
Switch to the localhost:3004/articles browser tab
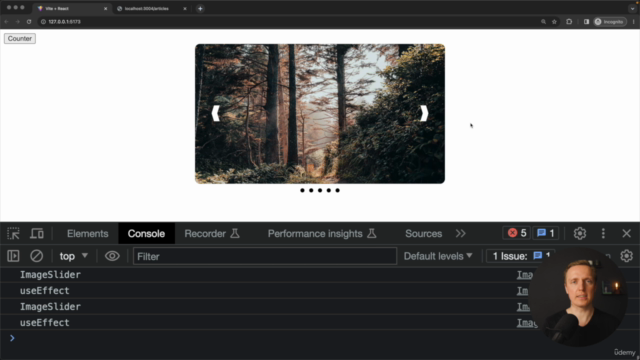point(147,8)
